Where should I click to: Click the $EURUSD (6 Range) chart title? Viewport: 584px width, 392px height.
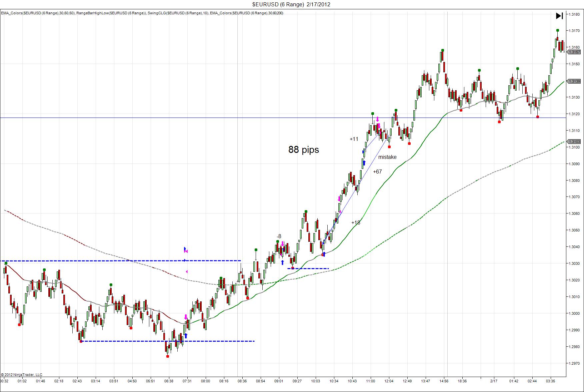(x=292, y=4)
